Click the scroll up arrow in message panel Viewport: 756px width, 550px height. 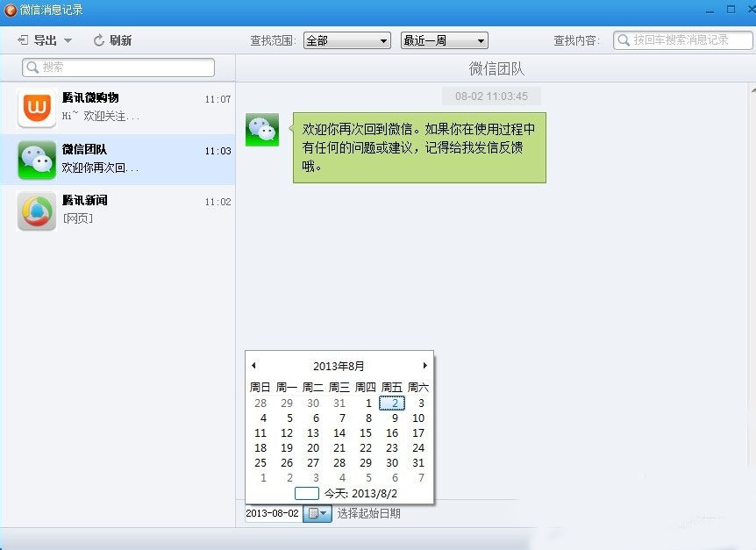pos(753,89)
